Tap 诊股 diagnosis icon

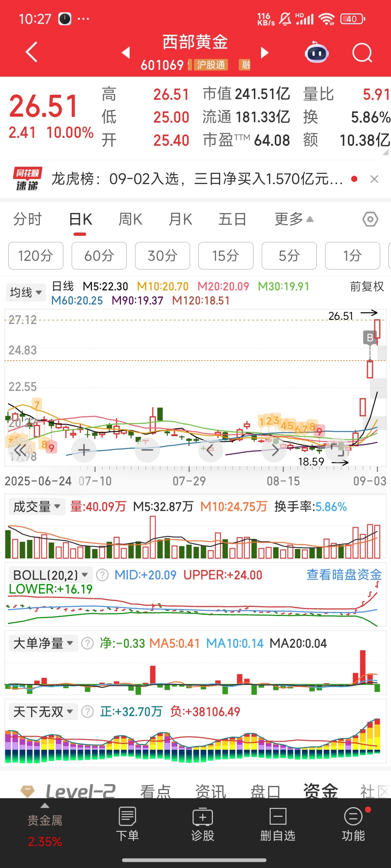tap(203, 824)
